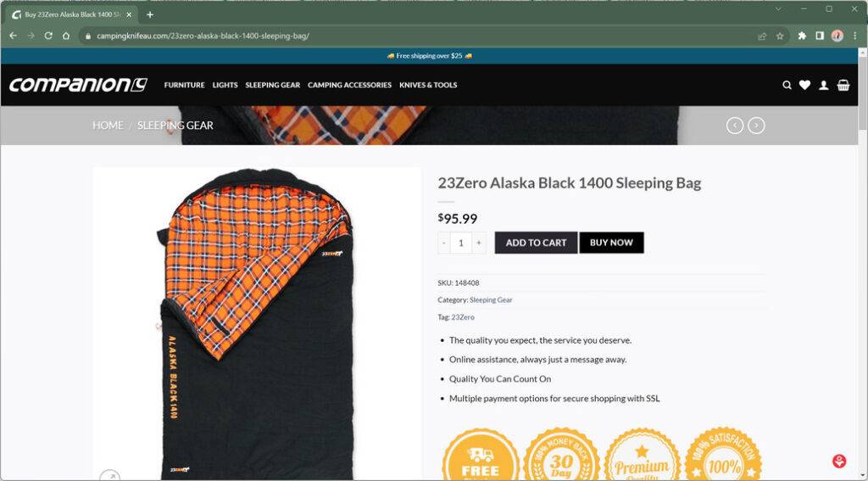
Task: Go to next product arrow
Action: pos(756,126)
